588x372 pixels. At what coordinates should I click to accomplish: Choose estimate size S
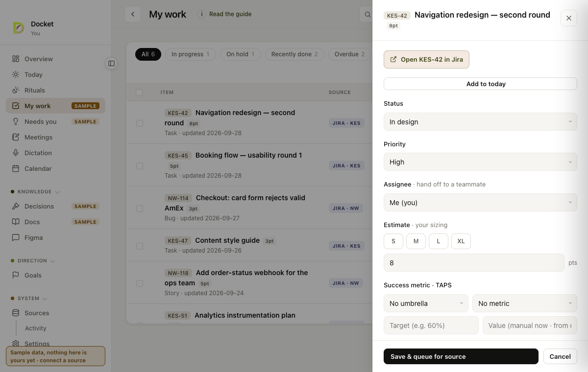(393, 241)
